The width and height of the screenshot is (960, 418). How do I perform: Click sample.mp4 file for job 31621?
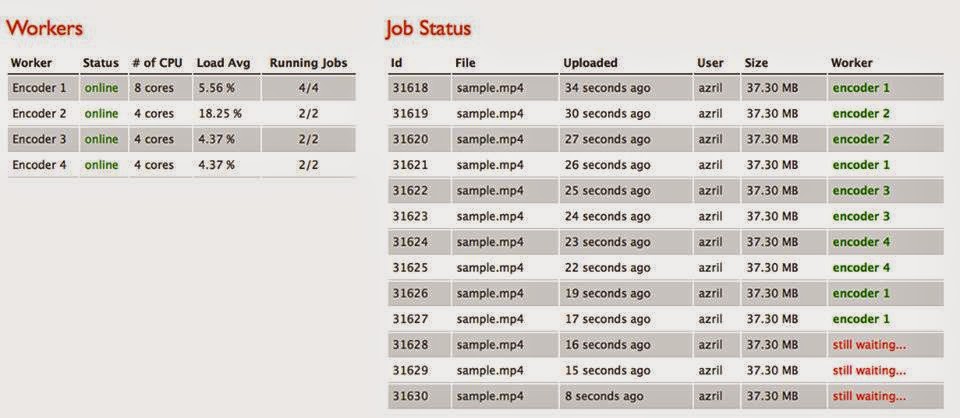tap(490, 165)
